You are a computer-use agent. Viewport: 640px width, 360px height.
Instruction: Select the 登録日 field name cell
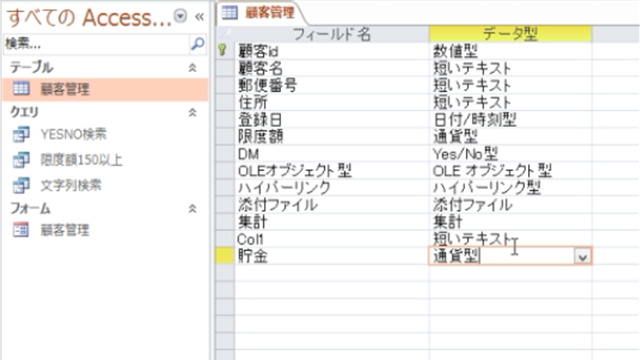pyautogui.click(x=332, y=120)
